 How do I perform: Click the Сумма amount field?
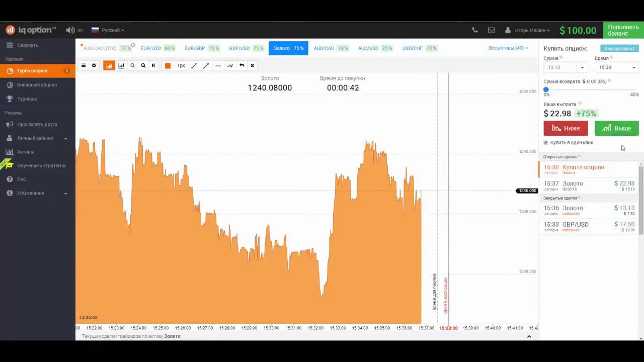560,67
